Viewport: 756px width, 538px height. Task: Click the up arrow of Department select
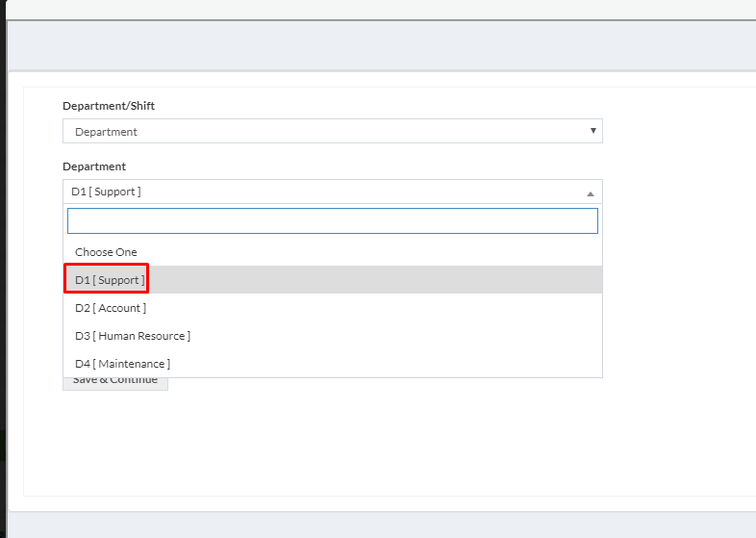pyautogui.click(x=591, y=194)
